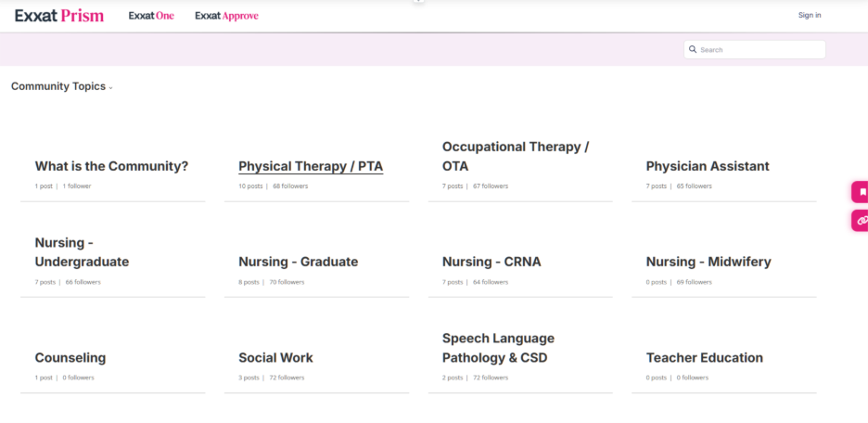Open the Physician Assistant topic
This screenshot has height=423, width=868.
(708, 167)
